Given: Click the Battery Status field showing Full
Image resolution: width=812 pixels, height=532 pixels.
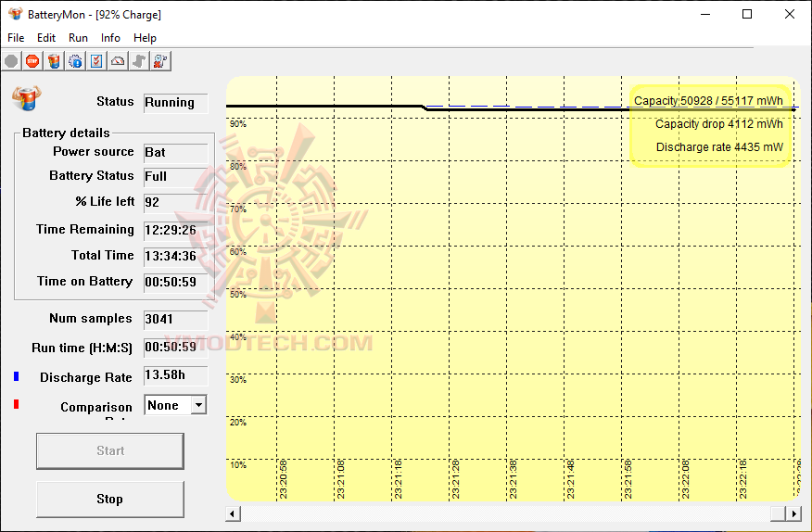Looking at the screenshot, I should [x=175, y=177].
